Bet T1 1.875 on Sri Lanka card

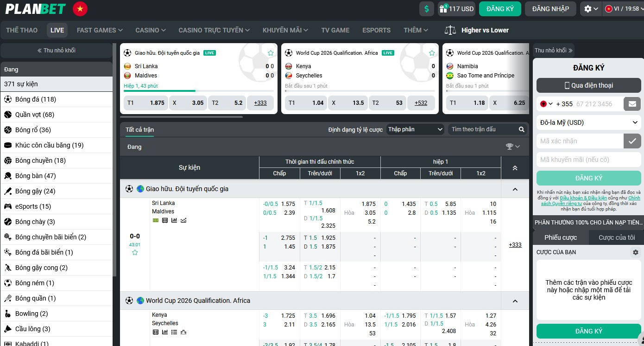145,103
